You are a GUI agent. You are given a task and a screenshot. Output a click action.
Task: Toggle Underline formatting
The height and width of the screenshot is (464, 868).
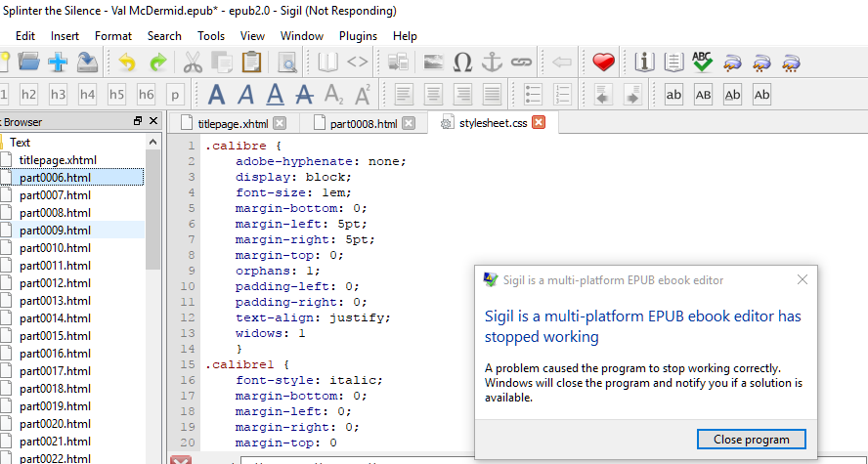coord(275,95)
